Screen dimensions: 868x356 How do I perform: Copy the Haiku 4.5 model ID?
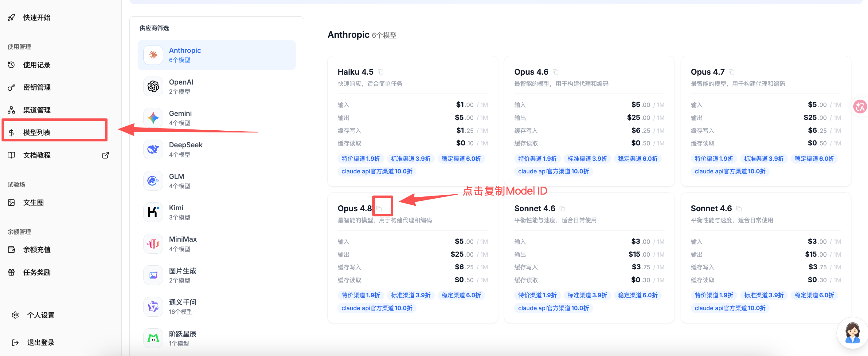381,72
